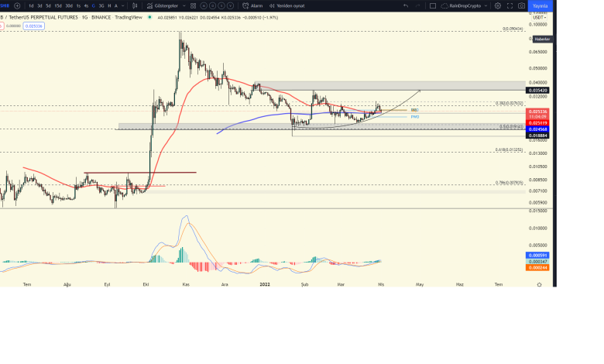Image resolution: width=604 pixels, height=364 pixels.
Task: Click the Alarm clock icon
Action: pyautogui.click(x=245, y=5)
